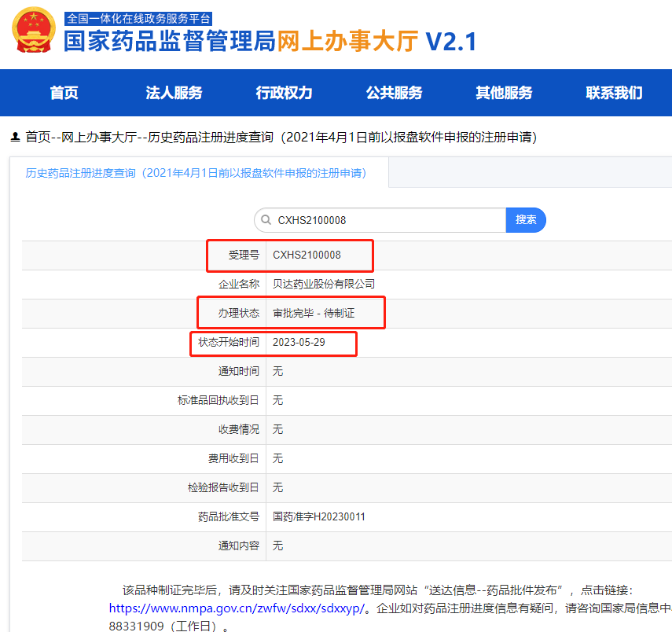Viewport: 672px width, 632px height.
Task: Focus the search field containing CXHS2100008
Action: point(385,220)
